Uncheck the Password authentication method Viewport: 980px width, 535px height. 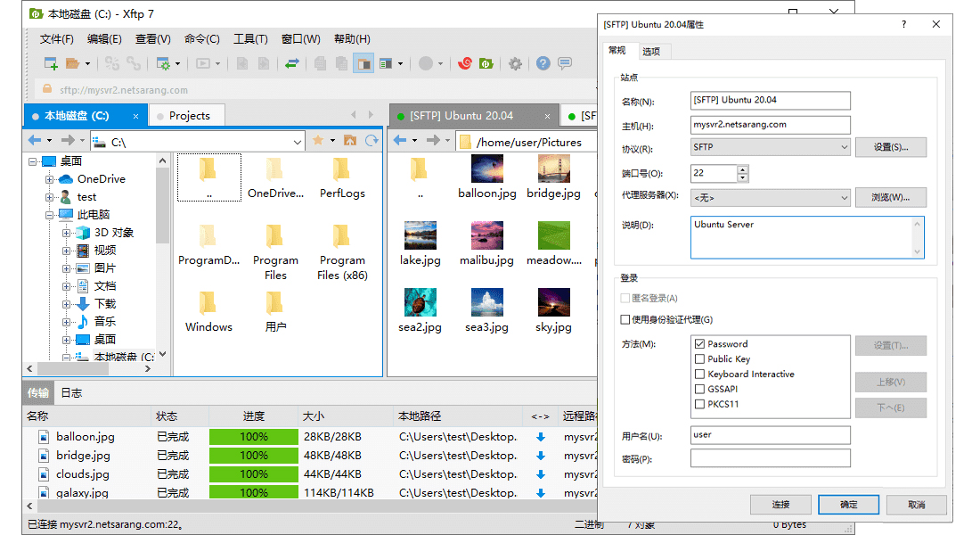tap(698, 343)
